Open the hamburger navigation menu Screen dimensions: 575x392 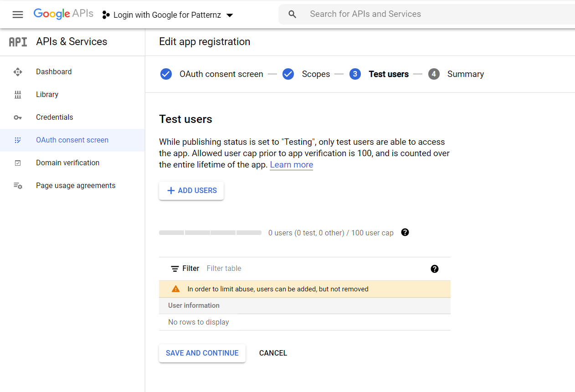[x=18, y=15]
